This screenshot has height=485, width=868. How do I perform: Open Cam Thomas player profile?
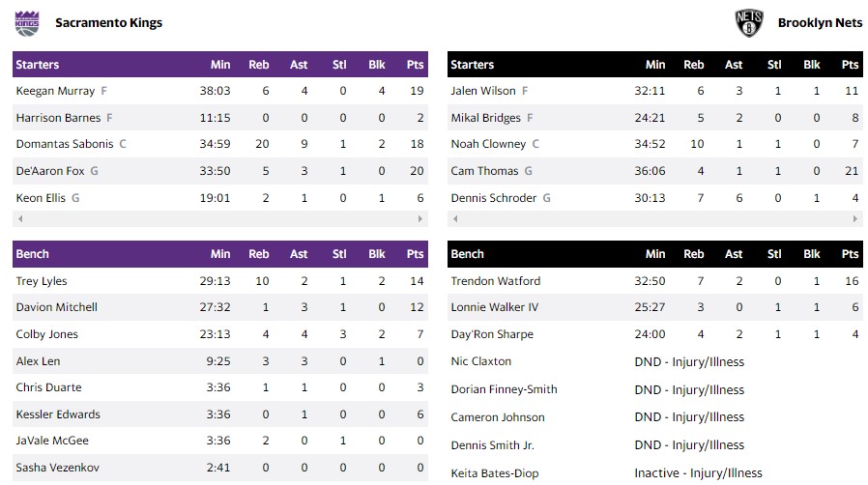tap(484, 171)
